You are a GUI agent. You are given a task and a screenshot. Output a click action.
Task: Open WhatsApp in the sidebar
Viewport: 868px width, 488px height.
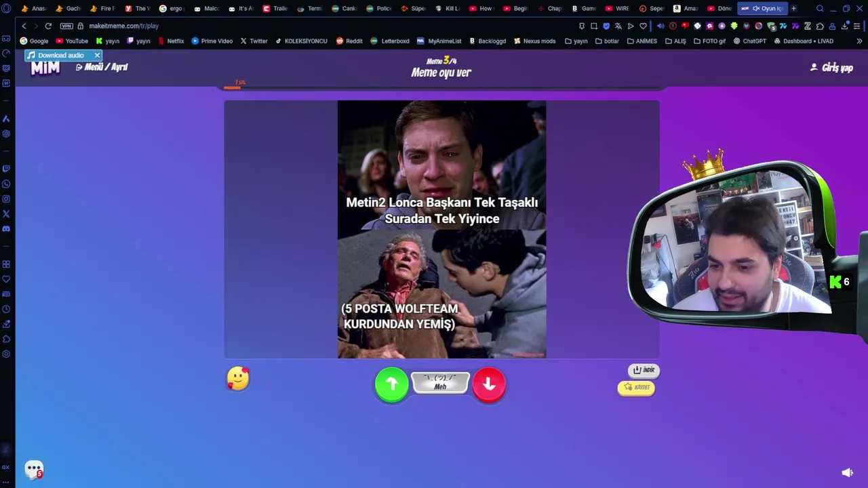[x=6, y=184]
